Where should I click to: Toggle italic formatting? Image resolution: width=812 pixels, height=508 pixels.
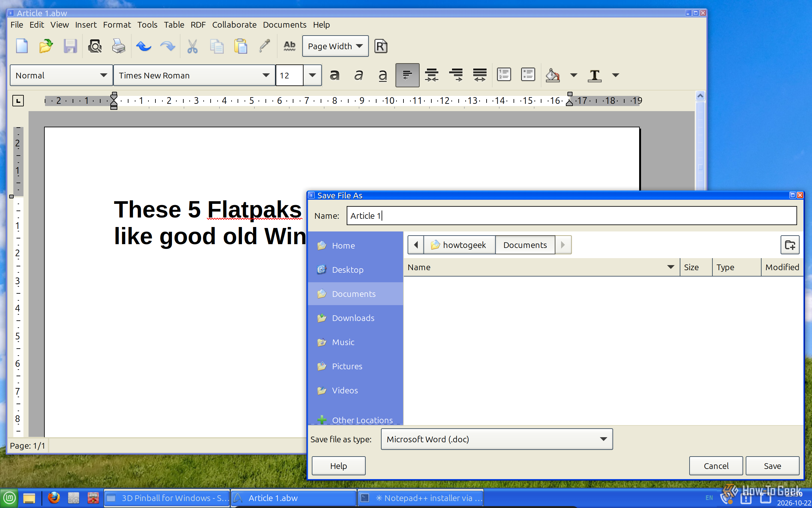359,75
